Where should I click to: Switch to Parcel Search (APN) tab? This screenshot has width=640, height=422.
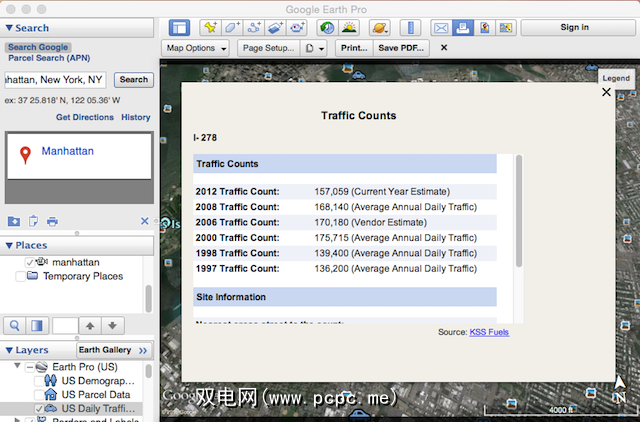pos(49,59)
